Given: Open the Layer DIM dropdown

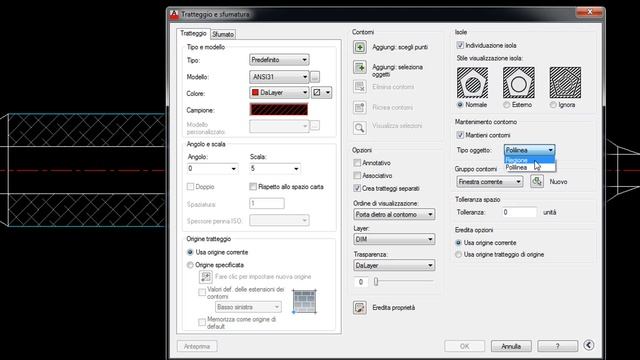Looking at the screenshot, I should (x=394, y=239).
